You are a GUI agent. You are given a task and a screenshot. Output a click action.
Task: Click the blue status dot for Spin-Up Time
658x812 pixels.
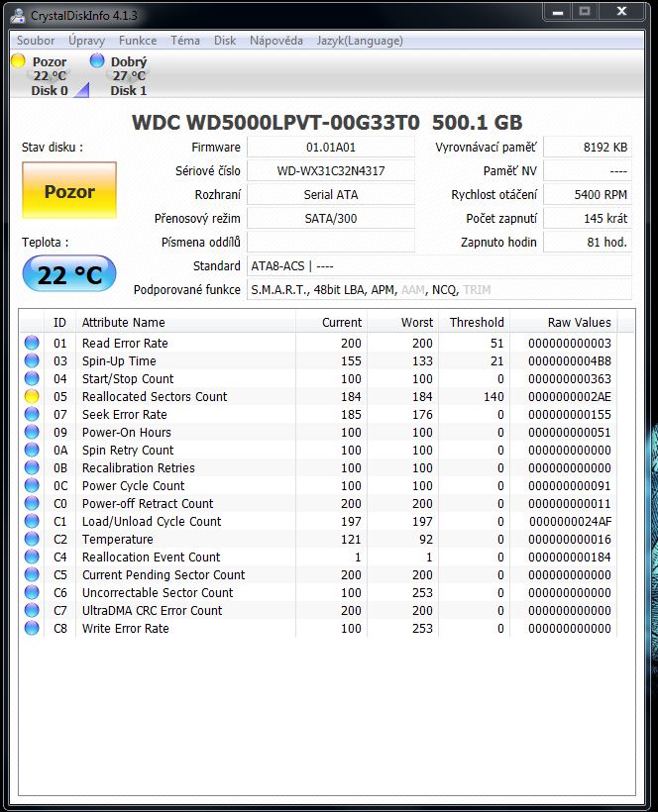(32, 360)
